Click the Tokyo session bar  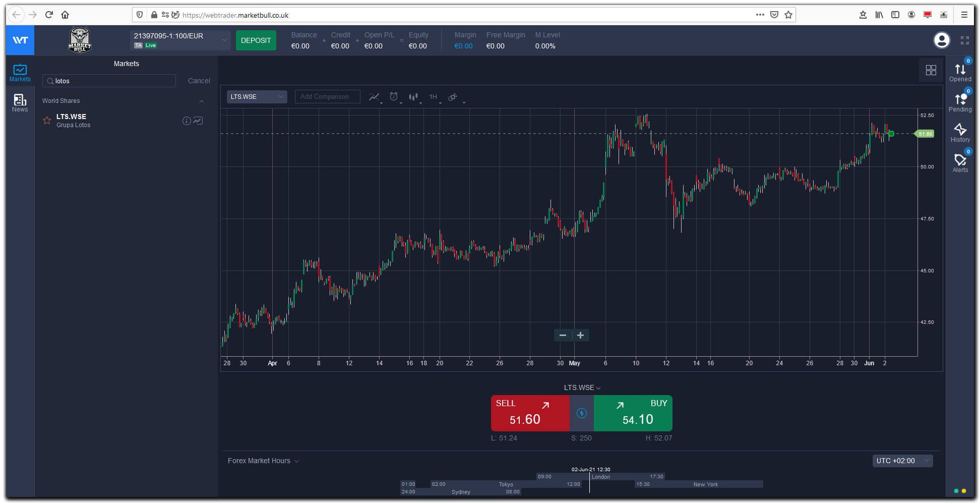click(x=506, y=484)
